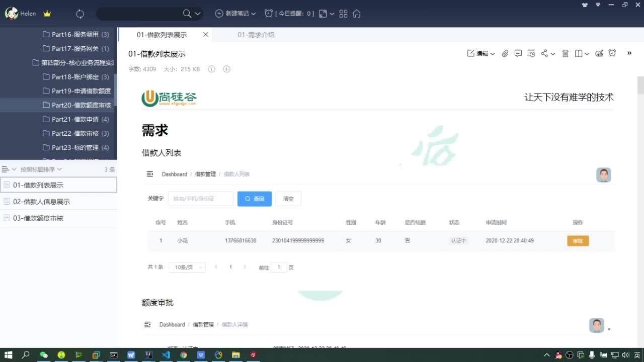Click the list view mode icon
The width and height of the screenshot is (644, 362).
click(6, 169)
